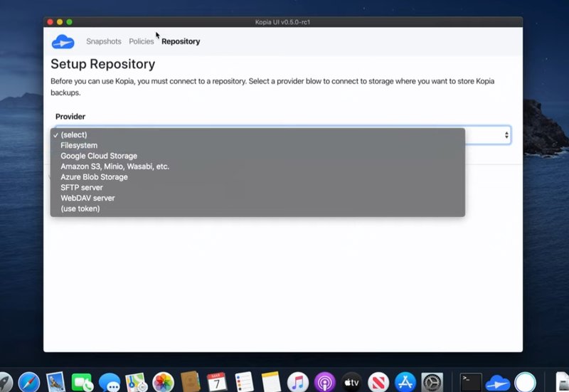Open System Preferences from the dock
This screenshot has height=392, width=569.
(x=432, y=383)
